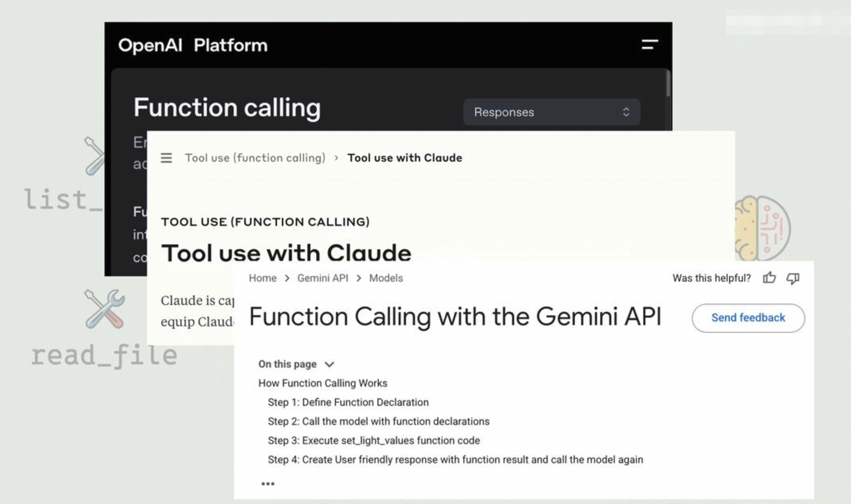Go to Models breadcrumb link
The image size is (851, 504).
click(x=386, y=278)
